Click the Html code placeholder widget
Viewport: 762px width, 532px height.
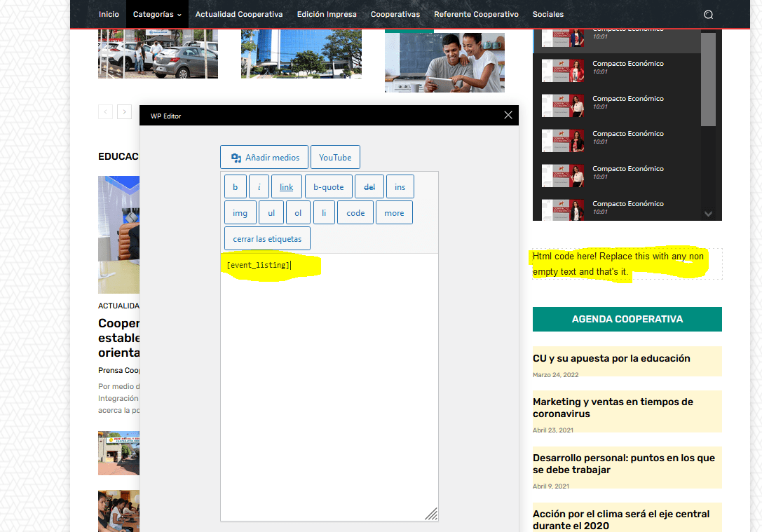pos(627,264)
